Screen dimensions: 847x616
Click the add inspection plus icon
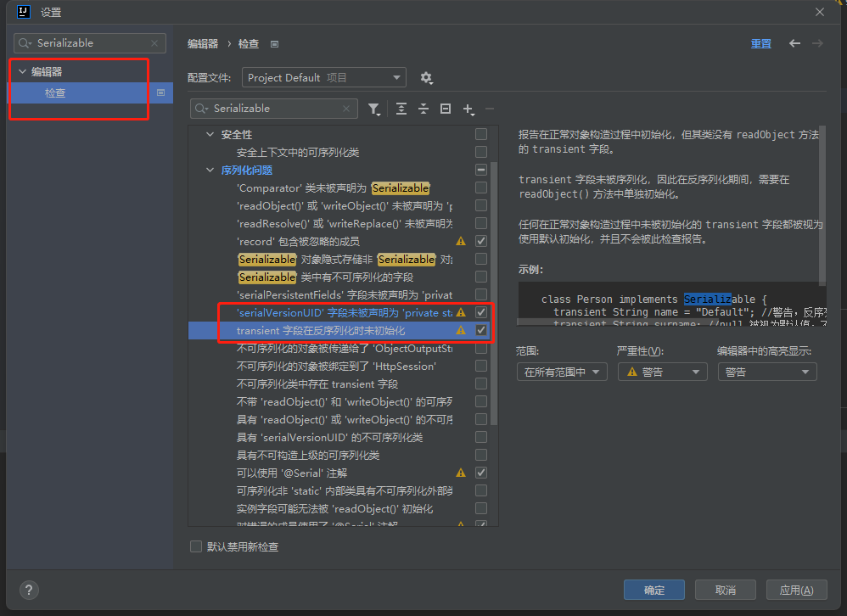click(468, 109)
